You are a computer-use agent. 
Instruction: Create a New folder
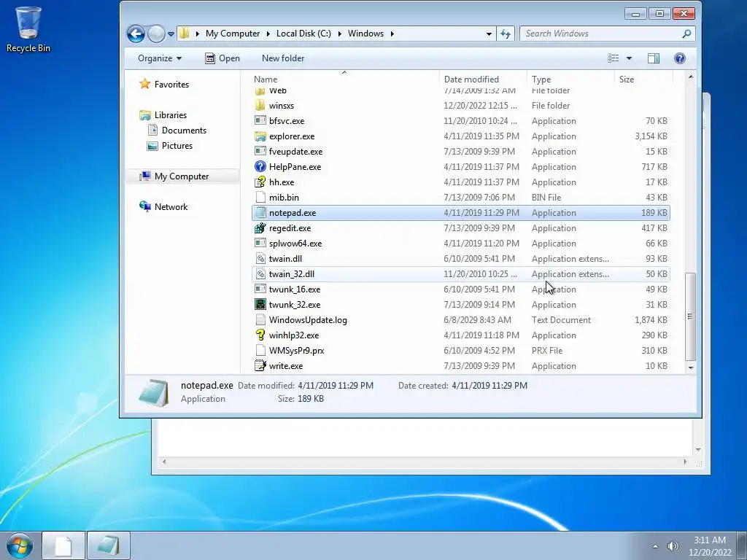[283, 58]
